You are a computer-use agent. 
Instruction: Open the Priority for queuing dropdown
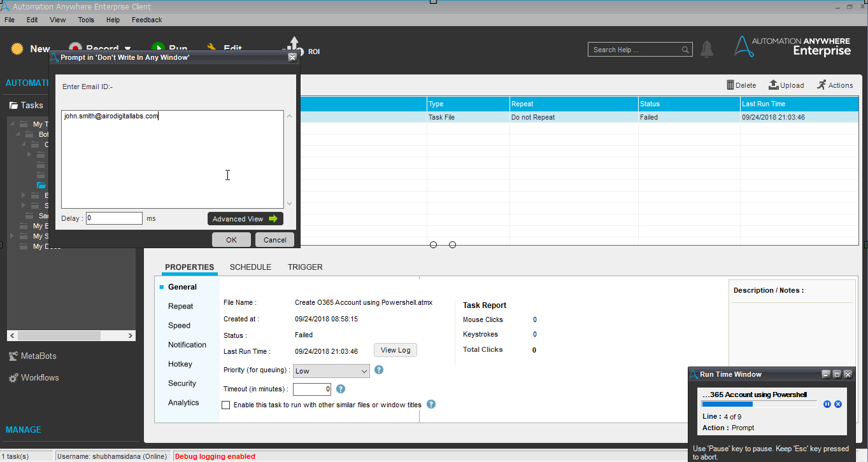point(331,371)
